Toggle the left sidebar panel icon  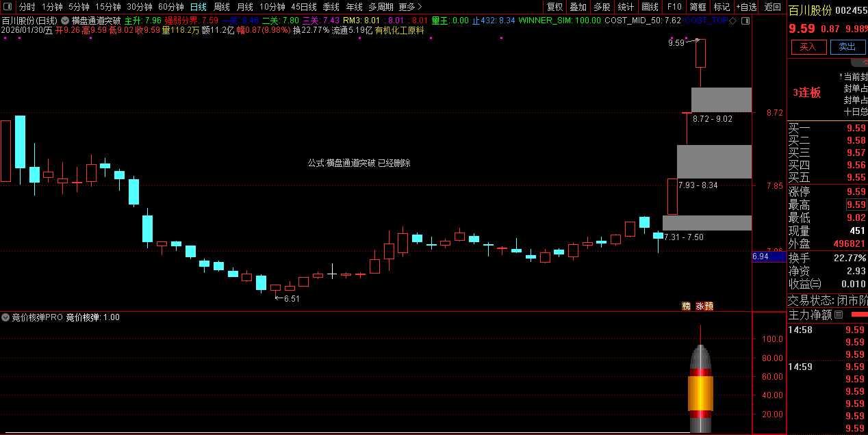(8, 7)
